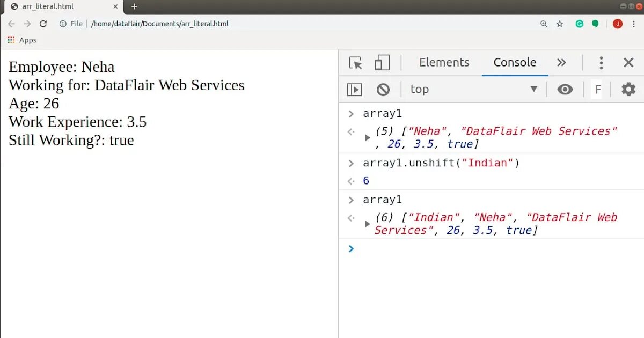Click "Indian" in the (6) array output
644x338 pixels.
pos(434,217)
